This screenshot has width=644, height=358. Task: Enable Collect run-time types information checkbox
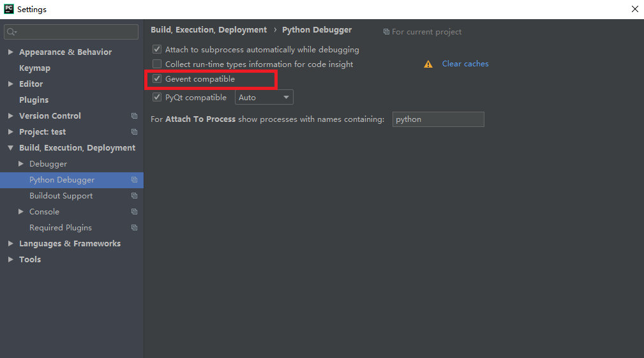click(157, 64)
